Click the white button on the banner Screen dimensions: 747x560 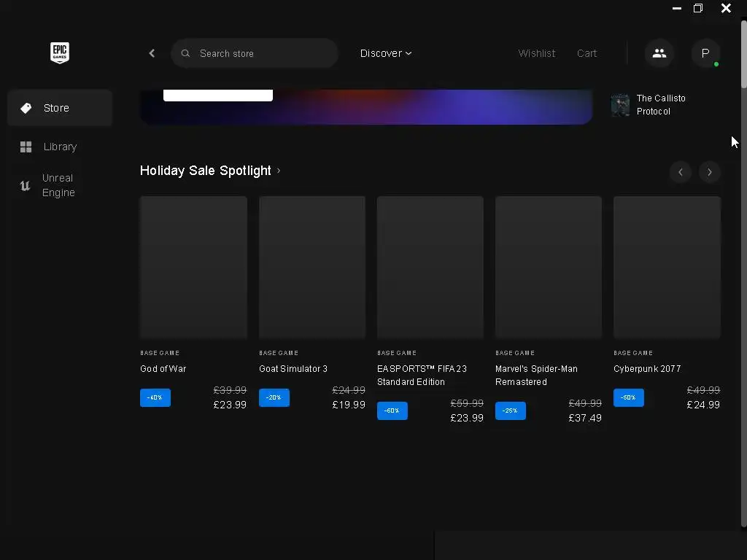(x=217, y=96)
